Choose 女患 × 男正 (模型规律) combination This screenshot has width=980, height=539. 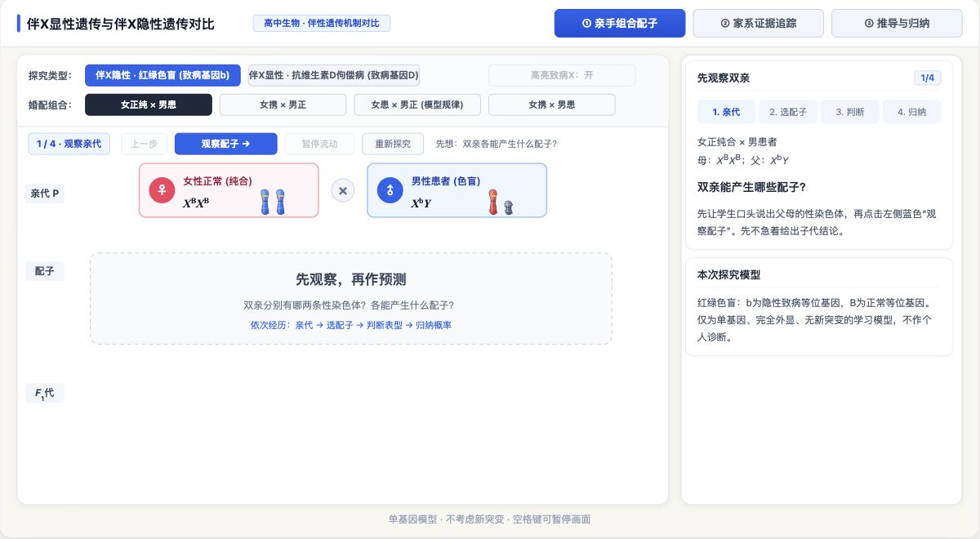click(417, 105)
